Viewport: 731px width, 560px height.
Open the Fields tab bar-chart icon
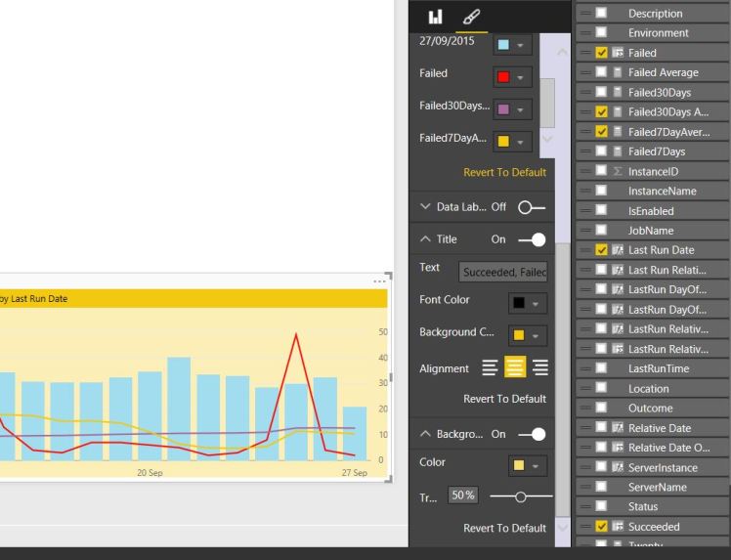435,18
